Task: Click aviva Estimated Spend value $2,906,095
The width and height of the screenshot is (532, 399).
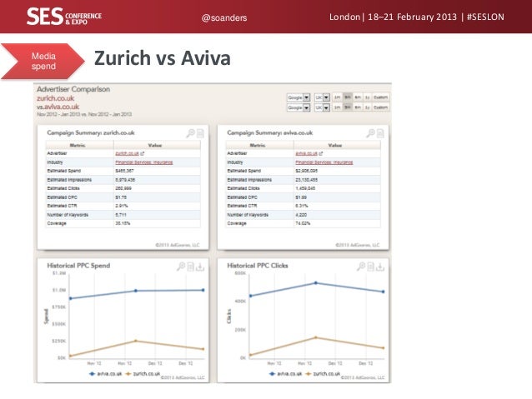Action: (x=307, y=171)
